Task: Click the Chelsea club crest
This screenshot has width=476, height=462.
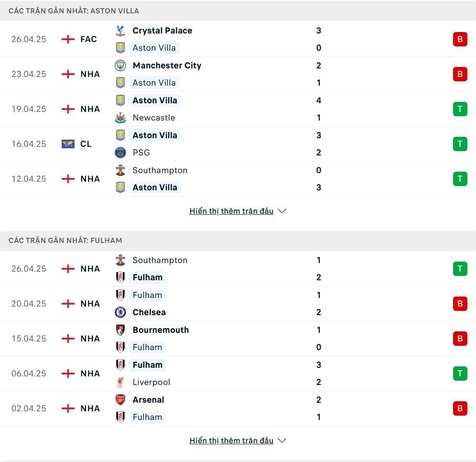Action: pyautogui.click(x=120, y=312)
